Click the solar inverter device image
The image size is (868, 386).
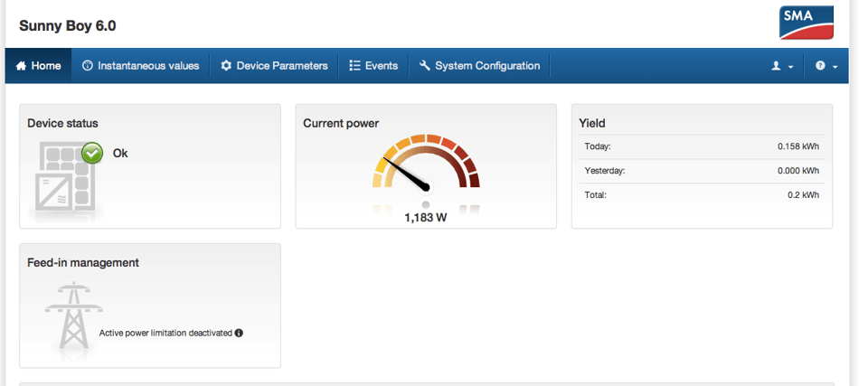click(65, 177)
